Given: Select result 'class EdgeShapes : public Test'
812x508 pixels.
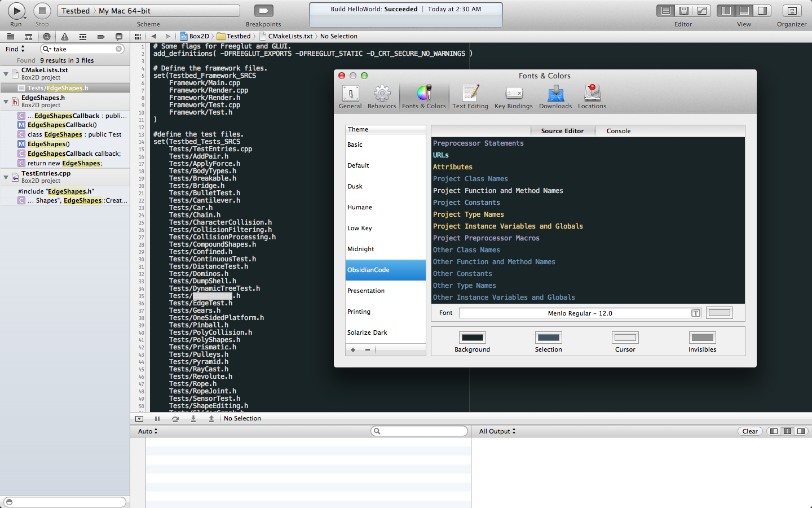Looking at the screenshot, I should coord(65,134).
